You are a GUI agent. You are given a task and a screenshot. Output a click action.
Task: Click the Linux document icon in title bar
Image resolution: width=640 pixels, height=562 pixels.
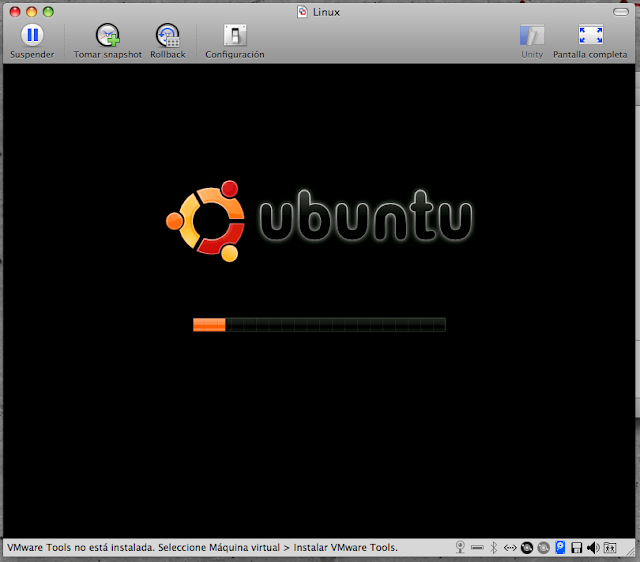(302, 12)
